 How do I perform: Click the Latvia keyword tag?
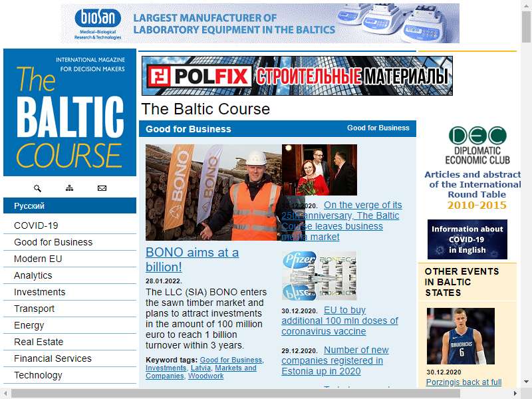pyautogui.click(x=201, y=368)
